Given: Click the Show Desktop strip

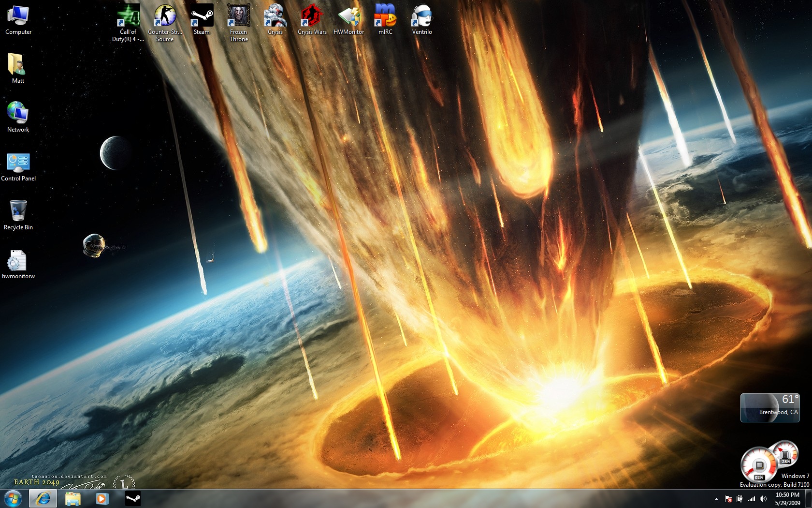Looking at the screenshot, I should coord(808,499).
